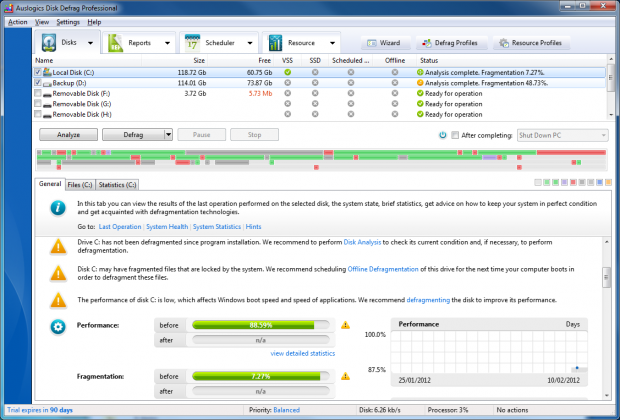Click the warning icon beside locked files message
Viewport: 620px width, 420px height.
(58, 273)
